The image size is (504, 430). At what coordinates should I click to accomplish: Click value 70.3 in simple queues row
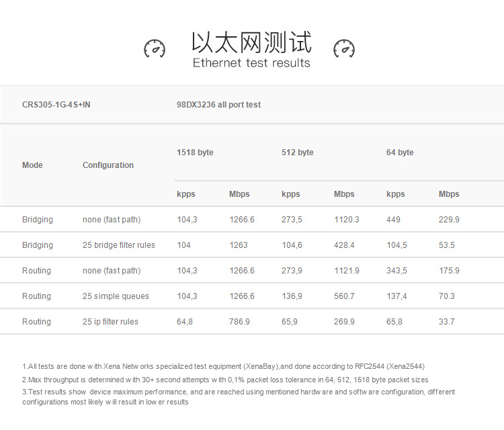[446, 296]
